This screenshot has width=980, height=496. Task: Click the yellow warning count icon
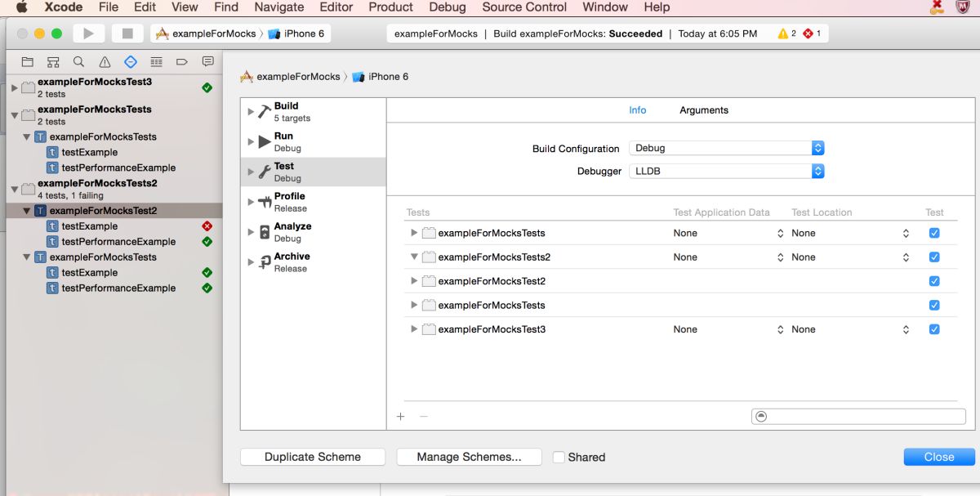pyautogui.click(x=782, y=34)
